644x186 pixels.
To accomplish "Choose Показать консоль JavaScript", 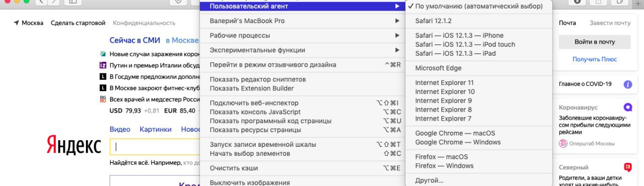I will (x=302, y=112).
